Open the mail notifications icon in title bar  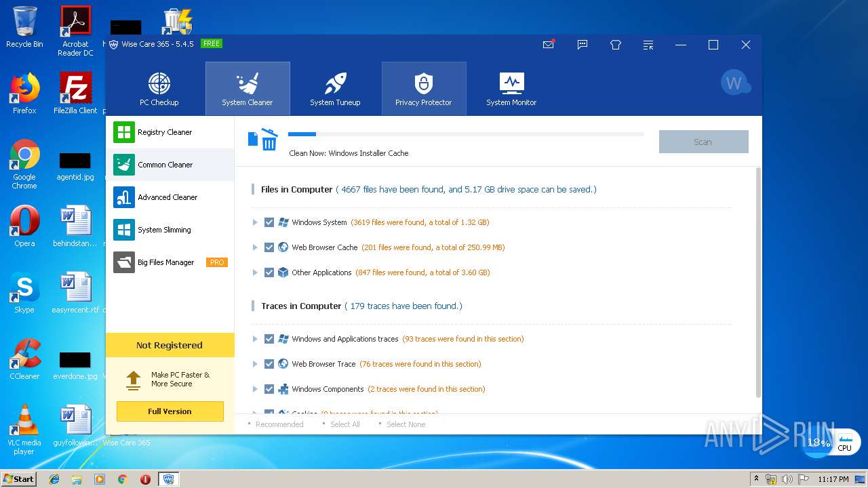pos(549,45)
